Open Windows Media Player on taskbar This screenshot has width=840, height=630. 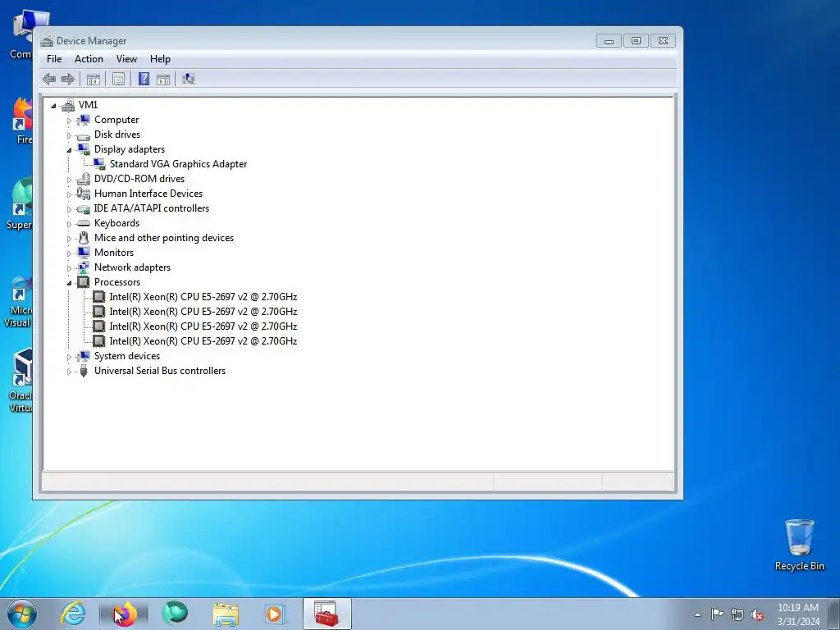[x=276, y=614]
